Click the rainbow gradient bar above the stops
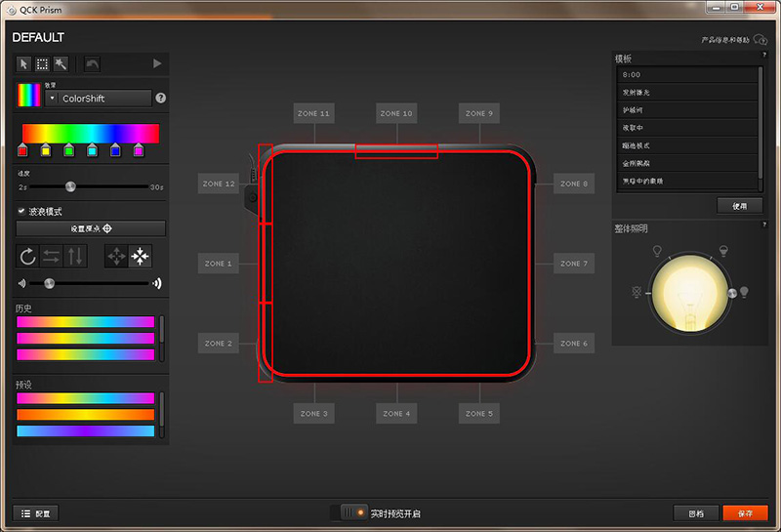Viewport: 781px width, 532px height. pyautogui.click(x=91, y=134)
